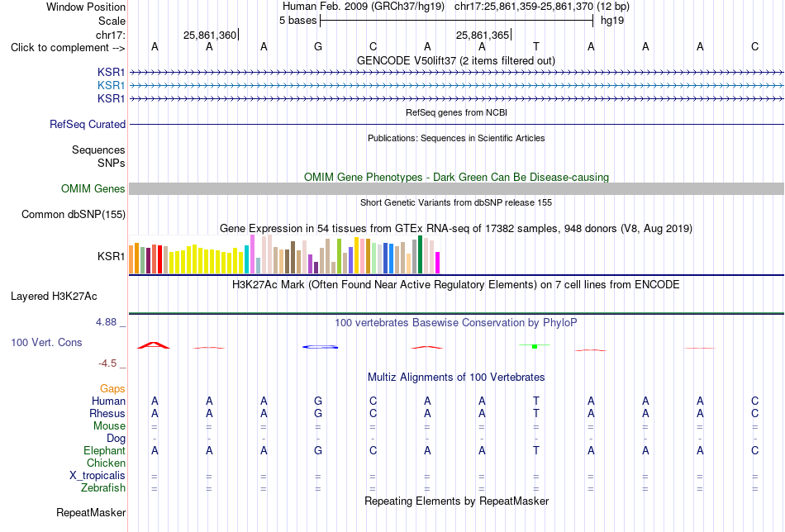Select the Rhesus species label

click(x=107, y=413)
